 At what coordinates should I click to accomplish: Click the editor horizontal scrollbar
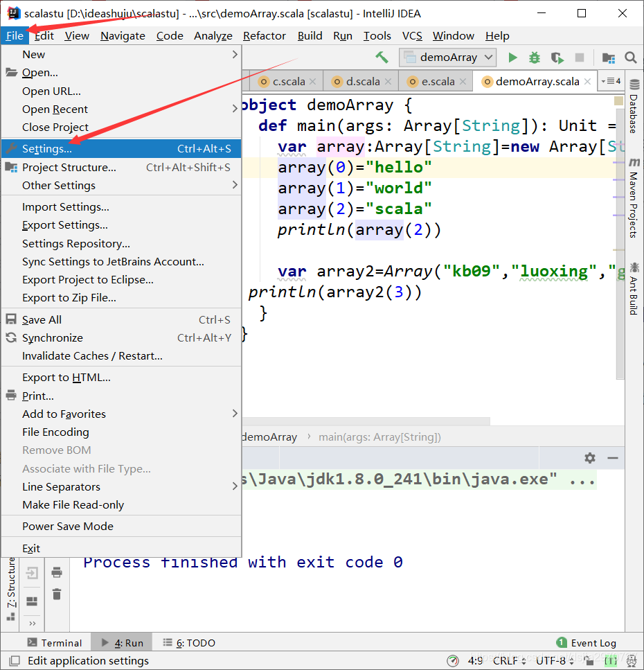[x=366, y=421]
